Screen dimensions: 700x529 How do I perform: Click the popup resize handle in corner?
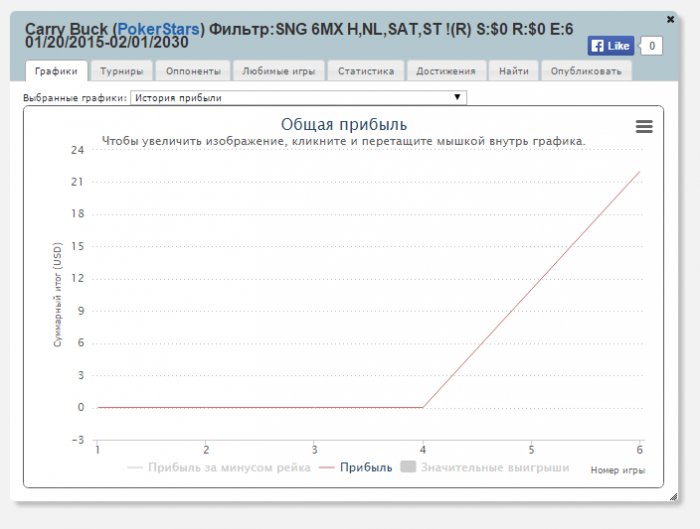click(673, 497)
